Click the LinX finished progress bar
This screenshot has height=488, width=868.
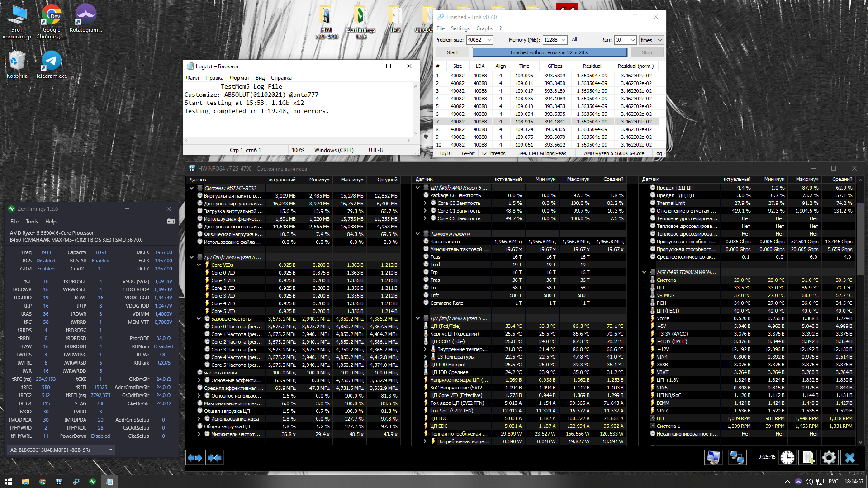550,52
